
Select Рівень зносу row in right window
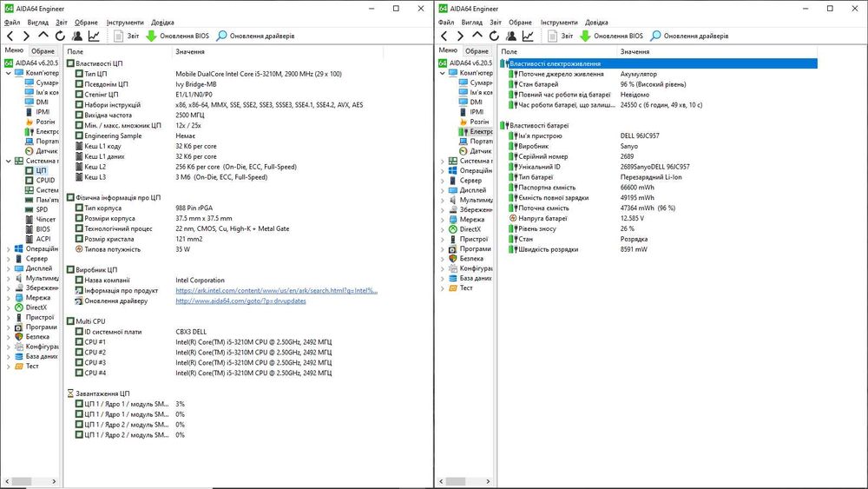point(659,228)
